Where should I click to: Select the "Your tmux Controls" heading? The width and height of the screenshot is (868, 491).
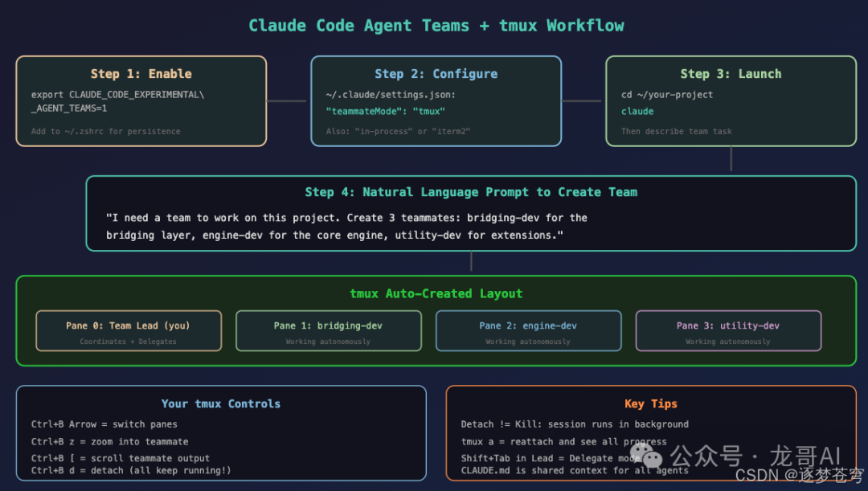(221, 404)
